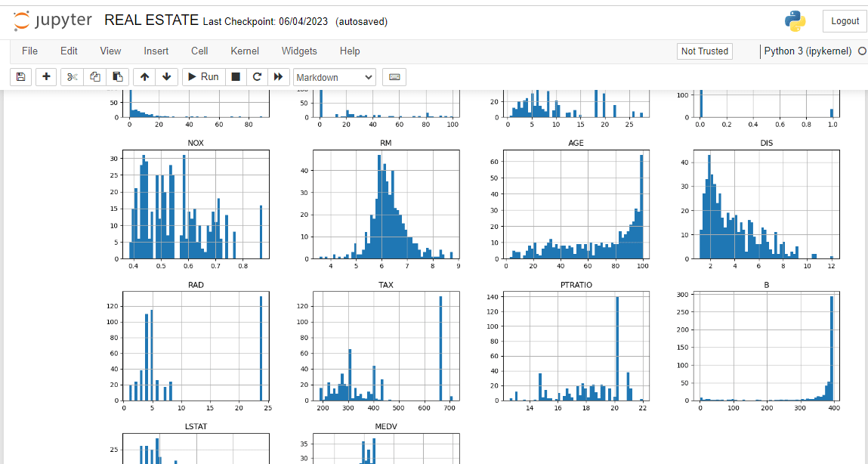Viewport: 868px width, 464px height.
Task: Expand the Widgets menu
Action: [299, 51]
